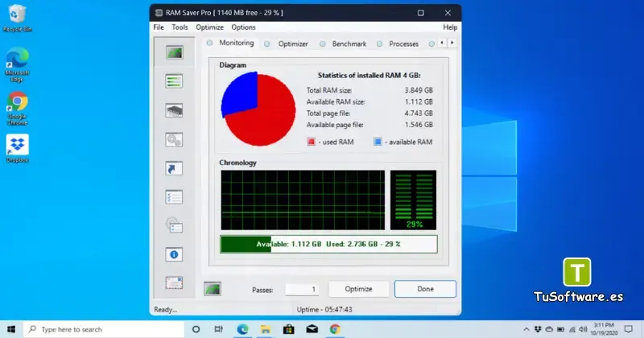644x338 pixels.
Task: Open the Google Chrome desktop icon
Action: click(17, 109)
